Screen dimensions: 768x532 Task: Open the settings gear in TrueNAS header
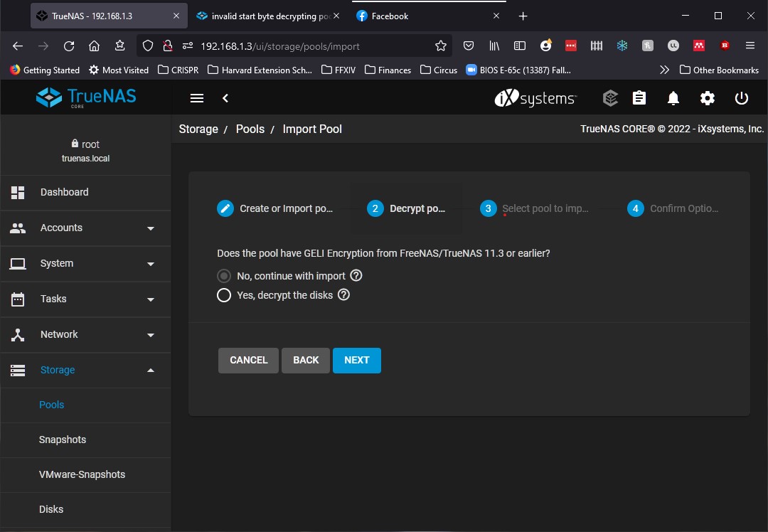708,98
